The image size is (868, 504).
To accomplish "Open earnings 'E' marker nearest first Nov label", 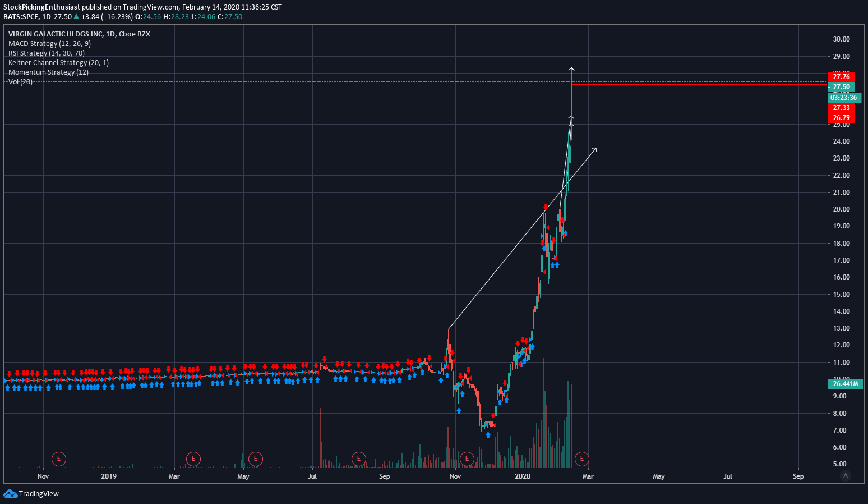I will point(59,459).
